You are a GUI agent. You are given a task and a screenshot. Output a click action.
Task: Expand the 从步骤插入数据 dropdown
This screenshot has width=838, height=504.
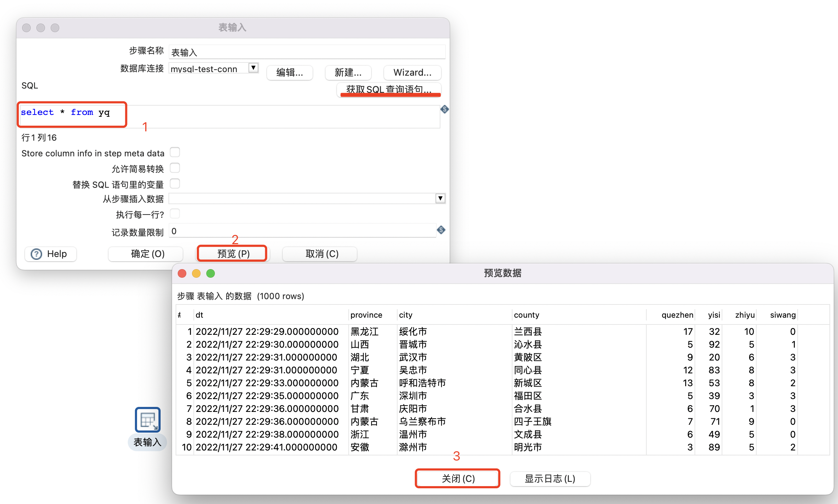[440, 198]
